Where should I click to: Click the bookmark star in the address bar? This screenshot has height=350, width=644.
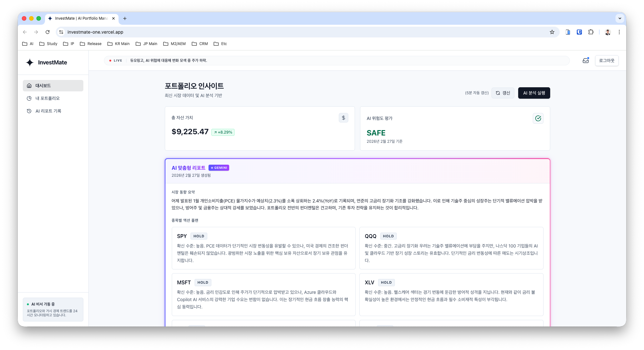tap(552, 32)
